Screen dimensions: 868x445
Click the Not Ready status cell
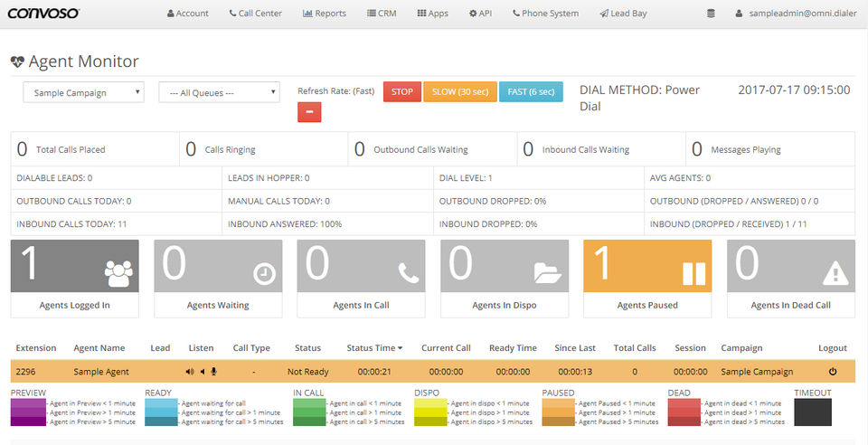point(307,372)
